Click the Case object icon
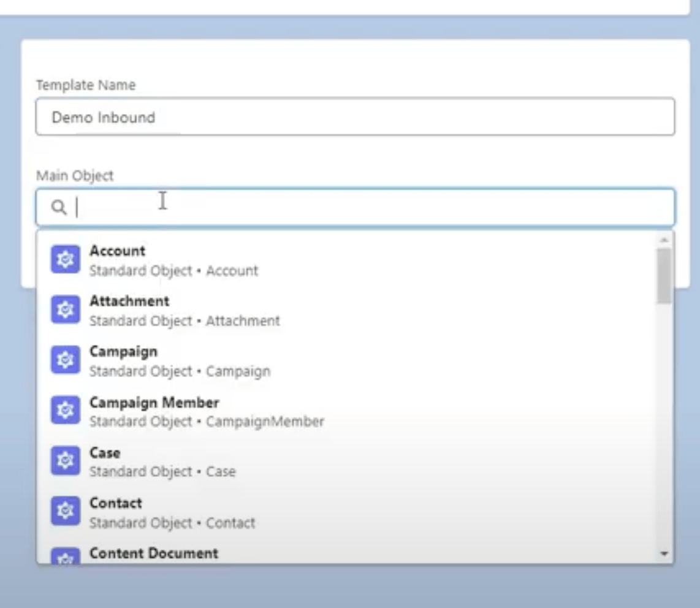 coord(65,461)
